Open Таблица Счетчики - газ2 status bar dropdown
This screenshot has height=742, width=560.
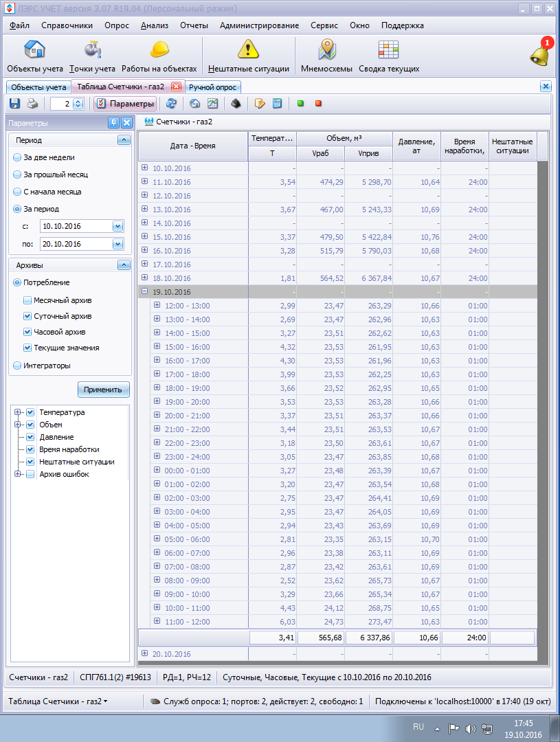coord(58,701)
